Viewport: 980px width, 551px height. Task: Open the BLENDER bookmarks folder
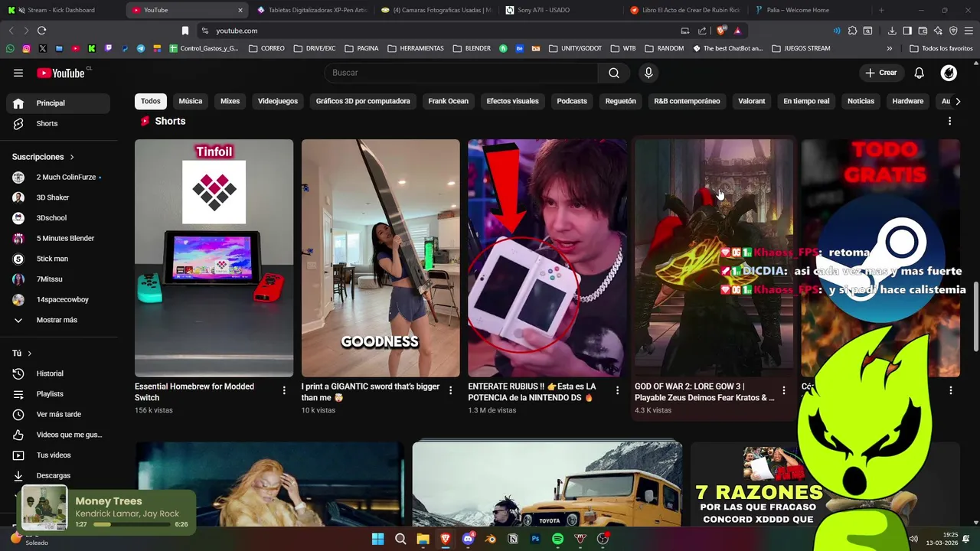point(472,48)
